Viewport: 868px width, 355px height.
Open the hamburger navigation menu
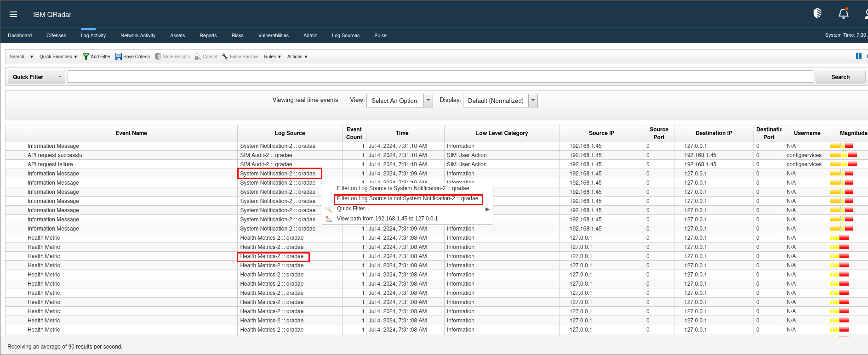click(x=13, y=14)
